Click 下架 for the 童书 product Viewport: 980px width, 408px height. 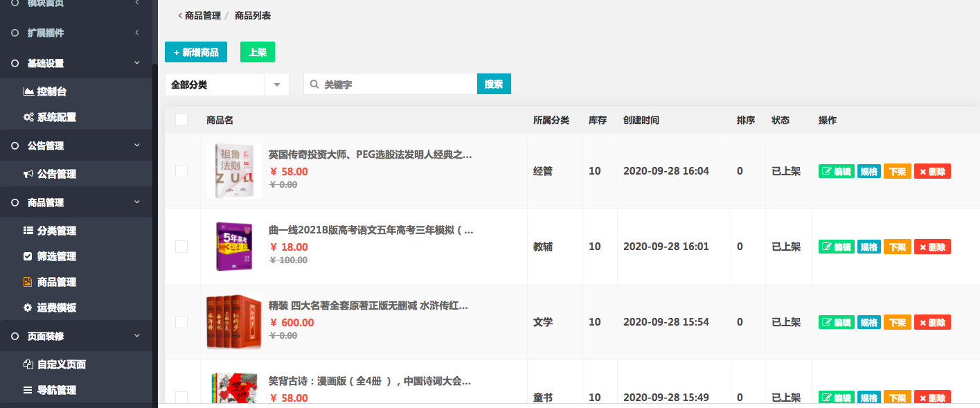point(898,398)
